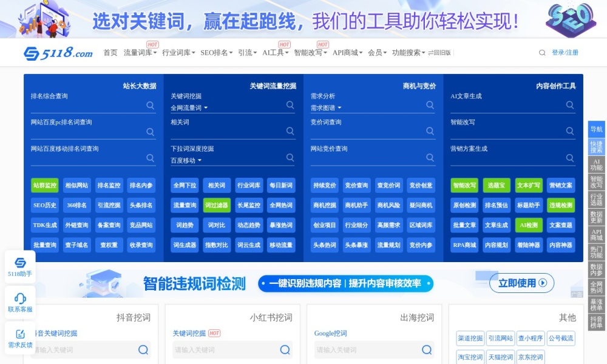607x364 pixels.
Task: Click search icon for 下拉词深度挖掘
Action: point(290,158)
